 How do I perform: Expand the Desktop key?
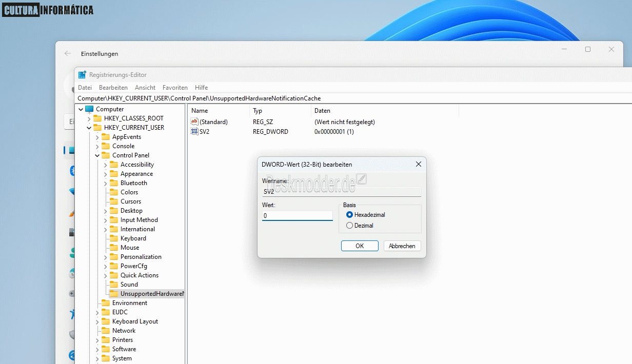(105, 211)
